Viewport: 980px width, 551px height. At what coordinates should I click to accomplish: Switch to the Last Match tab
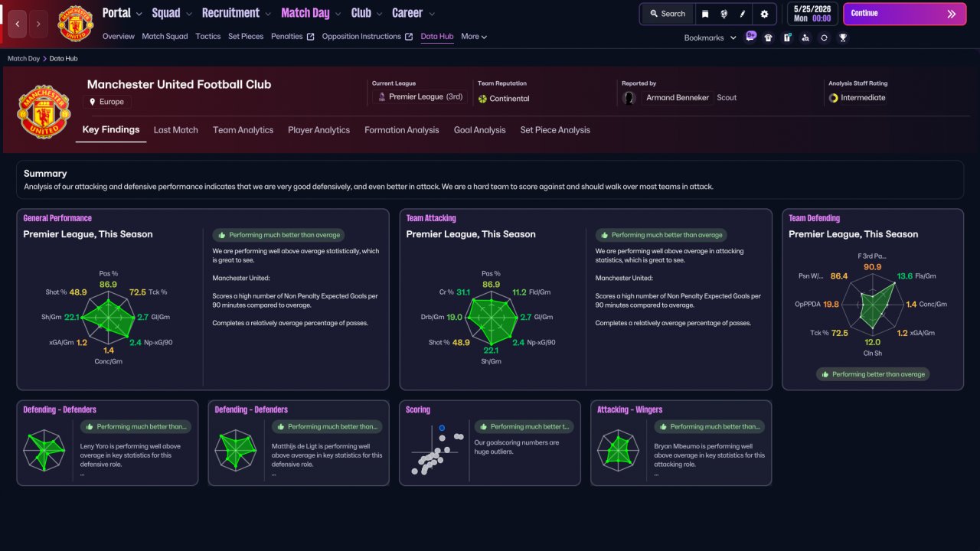(176, 130)
